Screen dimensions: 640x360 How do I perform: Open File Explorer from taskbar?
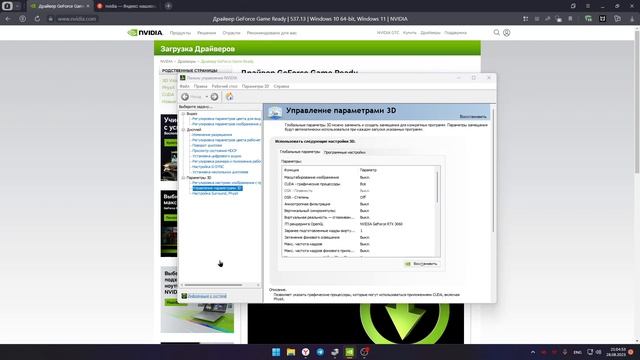[291, 352]
